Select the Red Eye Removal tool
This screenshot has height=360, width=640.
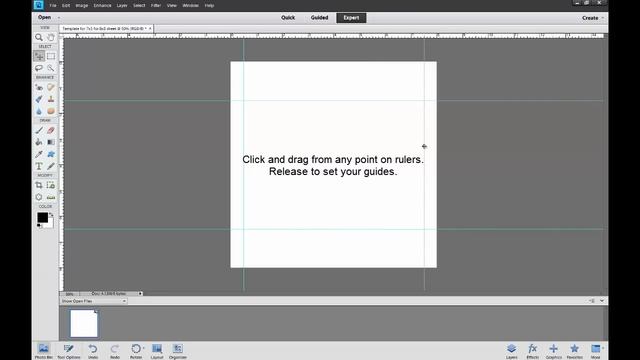pyautogui.click(x=39, y=87)
